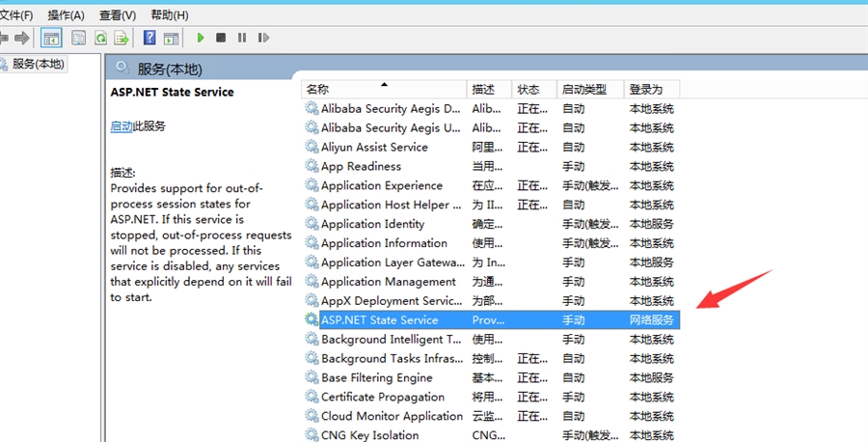Click the Restart Service toolbar icon
Viewport: 868px width, 442px height.
coord(261,38)
